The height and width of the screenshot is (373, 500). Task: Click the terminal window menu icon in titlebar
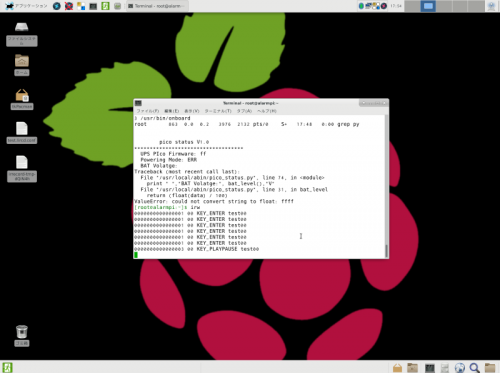click(138, 103)
